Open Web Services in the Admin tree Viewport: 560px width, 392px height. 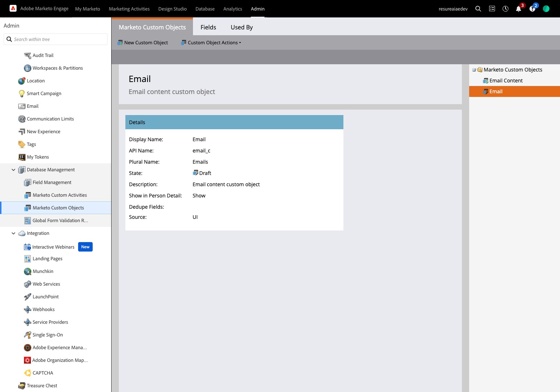pyautogui.click(x=46, y=284)
